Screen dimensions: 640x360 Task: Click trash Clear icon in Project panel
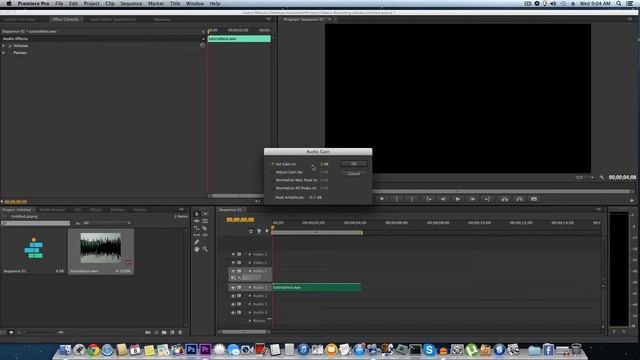click(180, 333)
